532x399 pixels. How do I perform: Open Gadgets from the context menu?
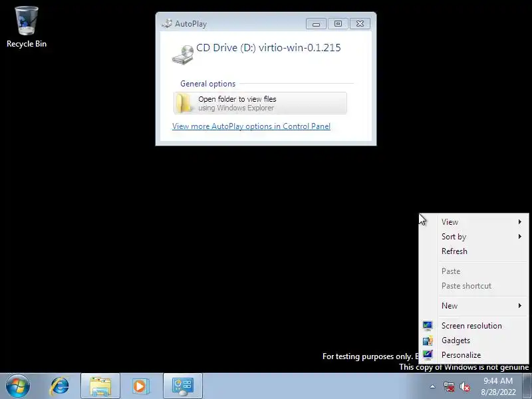[x=474, y=340]
